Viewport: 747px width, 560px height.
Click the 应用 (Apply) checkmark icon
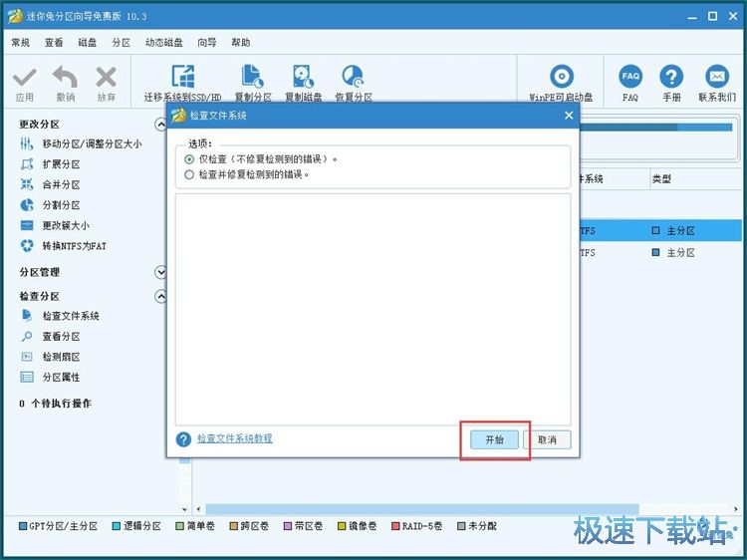24,77
